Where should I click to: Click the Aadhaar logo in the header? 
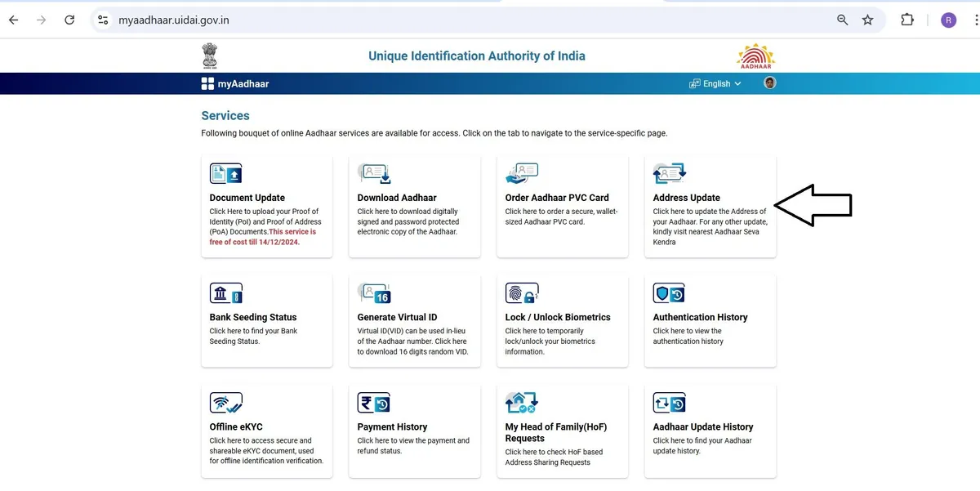coord(755,56)
